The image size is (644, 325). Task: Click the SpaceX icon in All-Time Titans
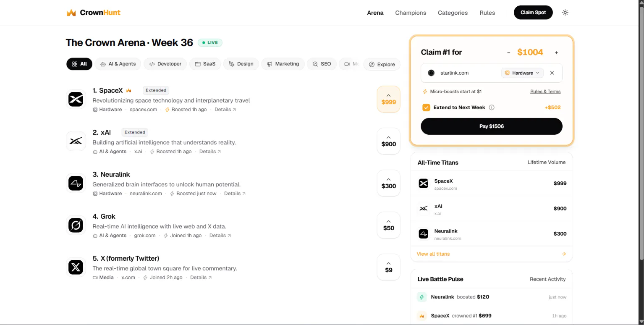[424, 183]
